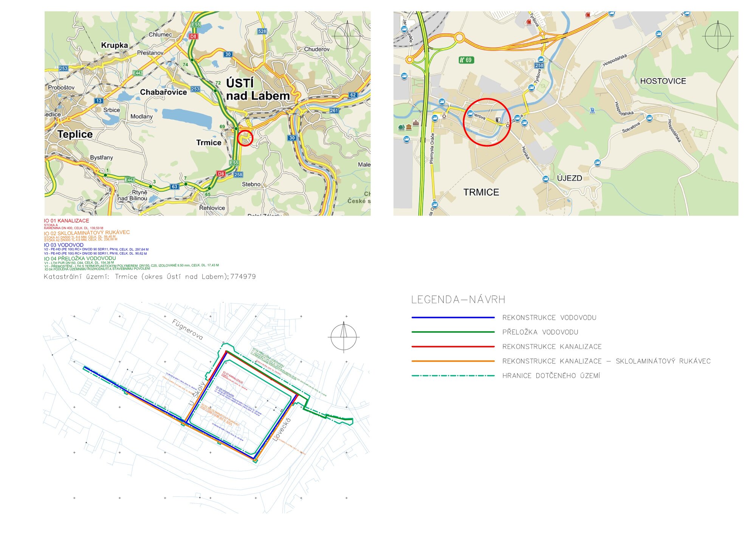Click the Sokratova street label

(x=631, y=127)
